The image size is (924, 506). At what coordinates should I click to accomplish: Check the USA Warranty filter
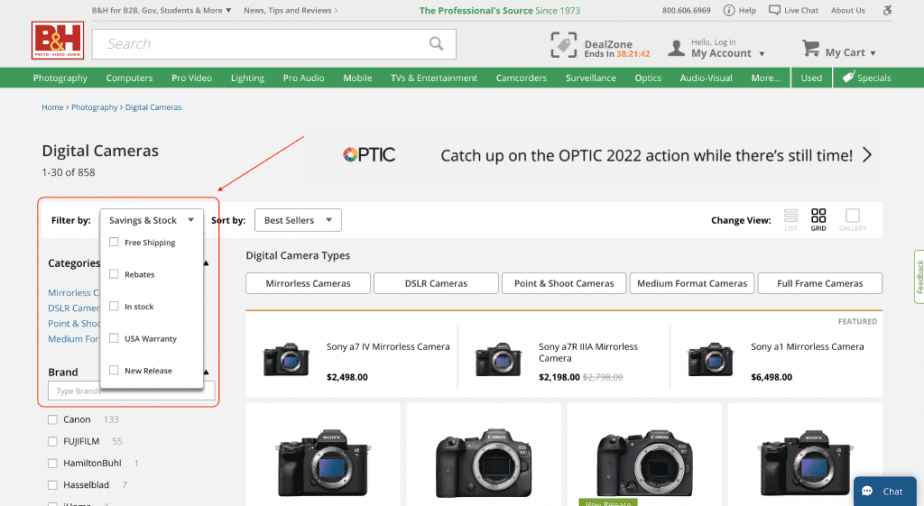point(114,338)
